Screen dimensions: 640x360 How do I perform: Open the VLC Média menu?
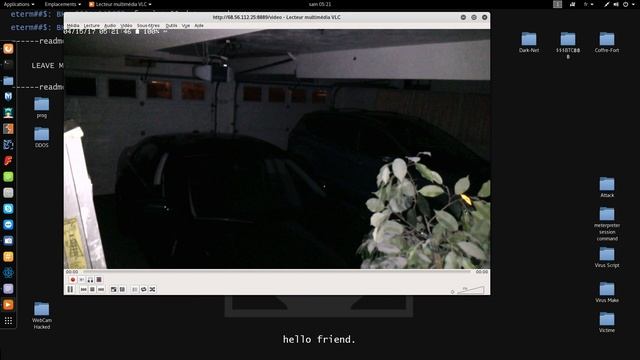(73, 25)
